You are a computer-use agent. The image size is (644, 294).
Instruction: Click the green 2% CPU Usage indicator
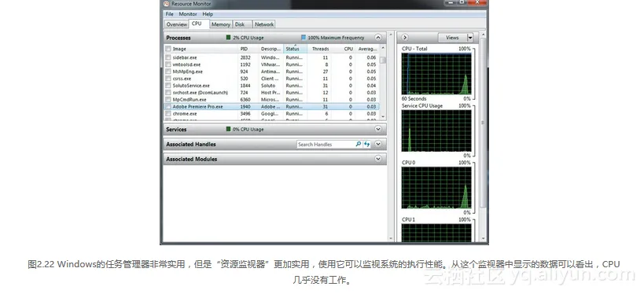[x=228, y=38]
